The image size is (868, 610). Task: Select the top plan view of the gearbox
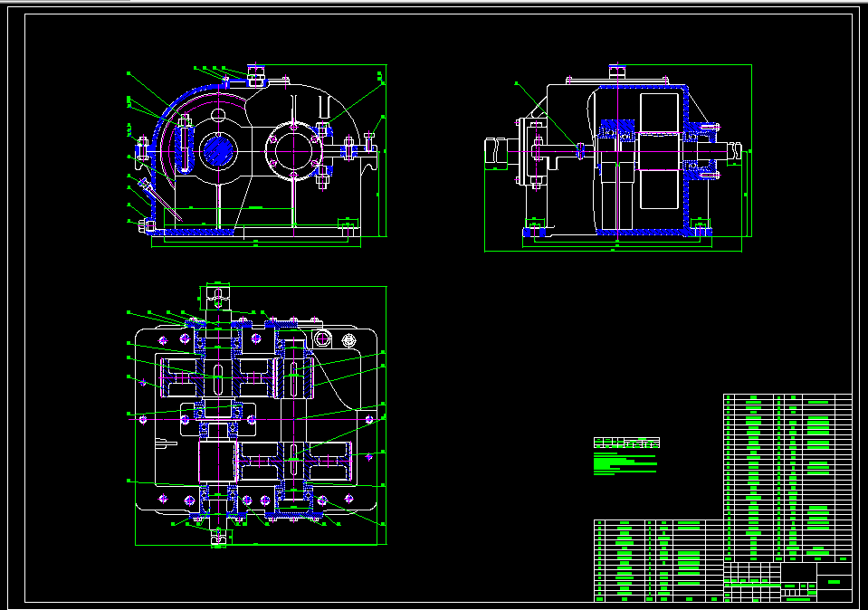(x=257, y=415)
